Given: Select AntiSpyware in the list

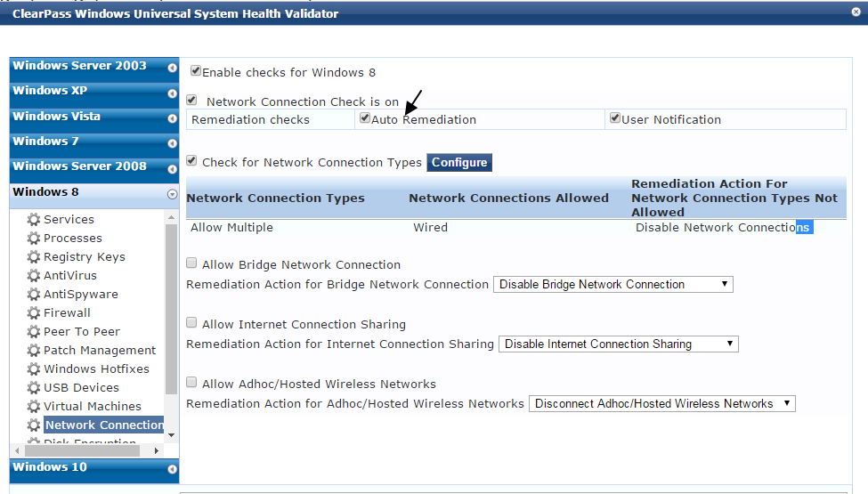Looking at the screenshot, I should point(80,295).
